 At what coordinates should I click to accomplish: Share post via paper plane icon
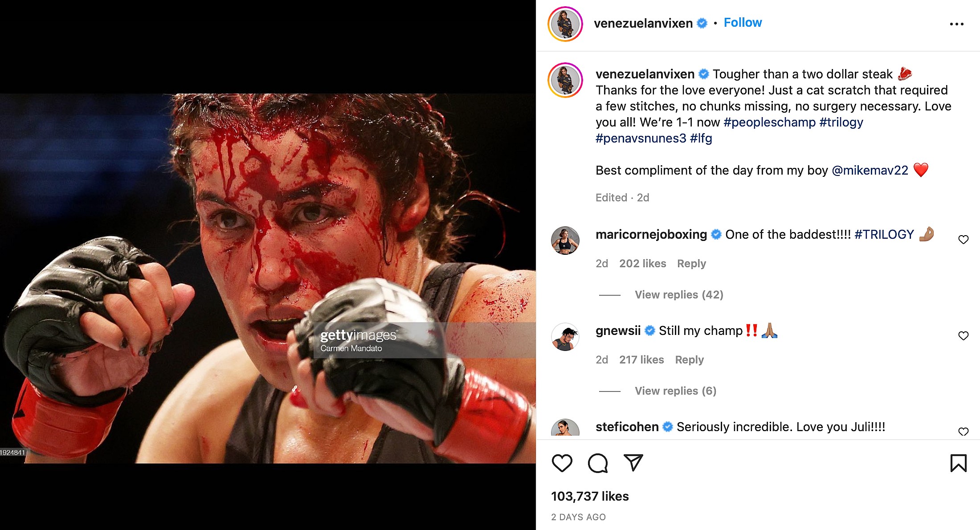633,463
